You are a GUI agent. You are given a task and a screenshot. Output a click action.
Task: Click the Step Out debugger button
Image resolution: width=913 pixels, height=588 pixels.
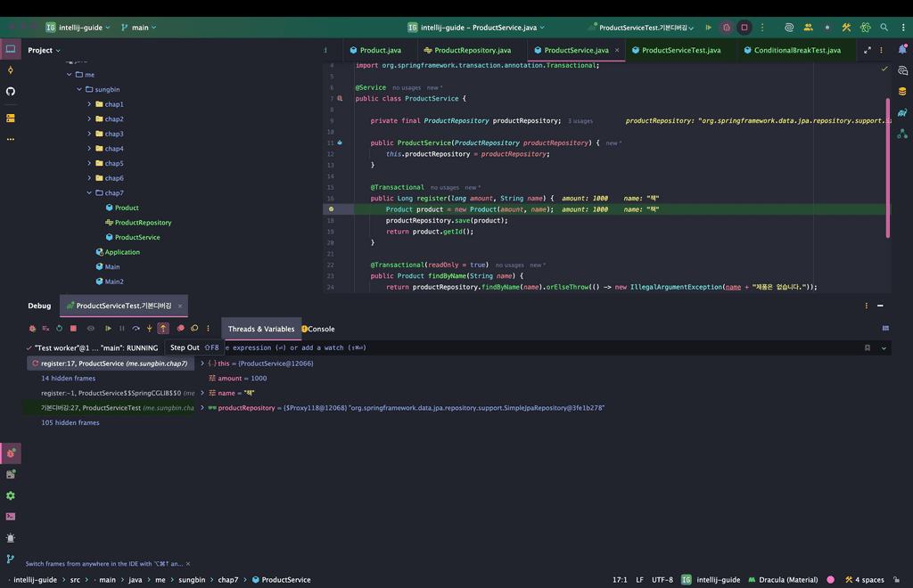pyautogui.click(x=163, y=329)
